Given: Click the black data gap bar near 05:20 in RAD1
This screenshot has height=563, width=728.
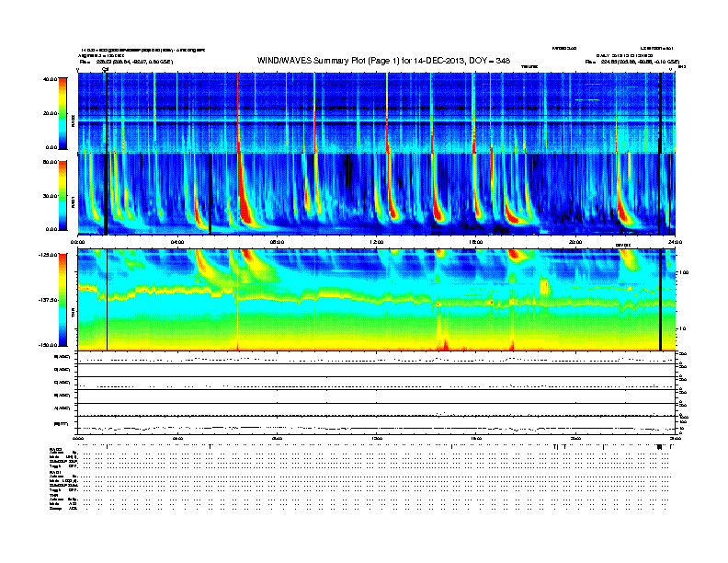Looking at the screenshot, I should point(210,194).
